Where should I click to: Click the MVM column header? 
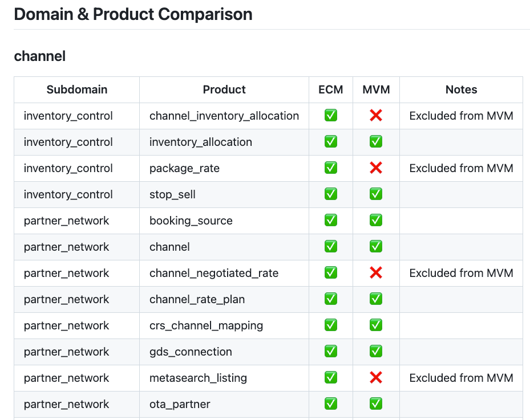(x=376, y=89)
